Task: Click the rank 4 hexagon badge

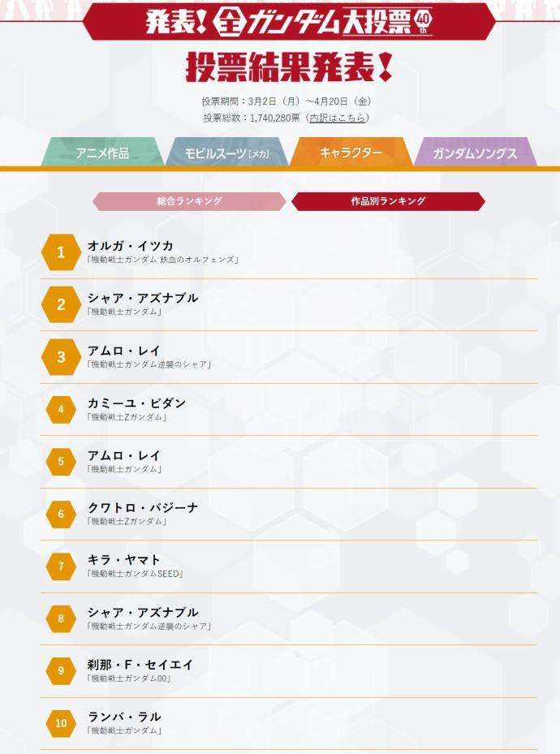Action: tap(61, 409)
